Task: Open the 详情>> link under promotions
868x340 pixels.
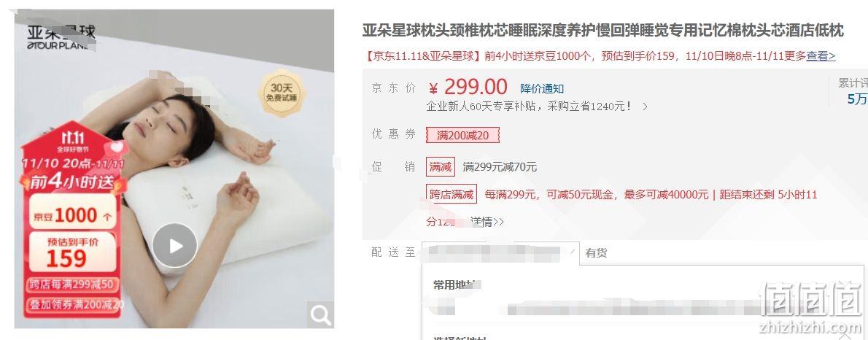Action: (x=487, y=222)
